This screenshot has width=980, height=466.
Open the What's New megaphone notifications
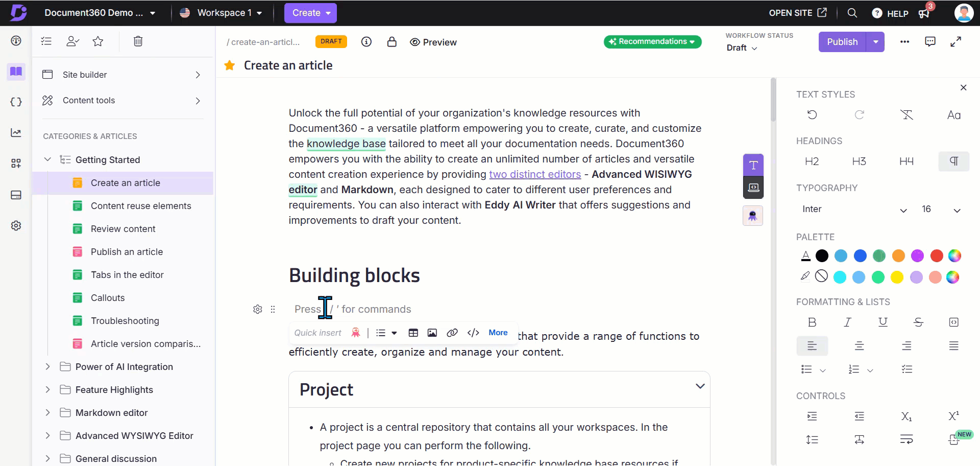click(924, 13)
